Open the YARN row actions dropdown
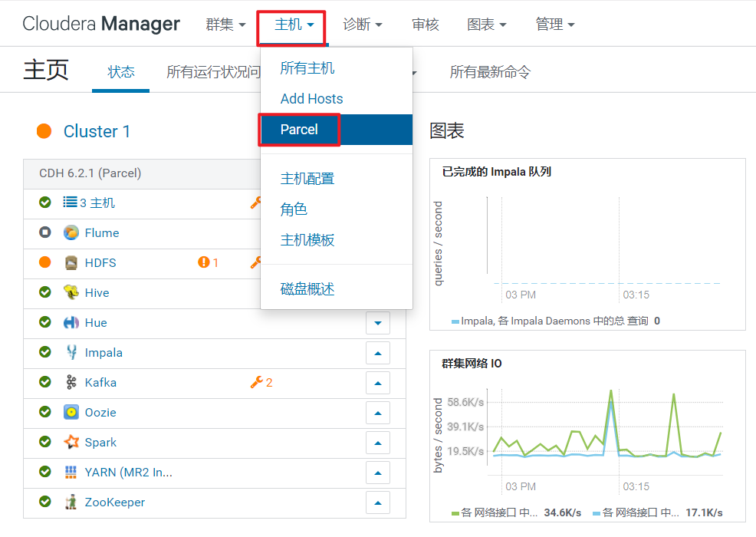This screenshot has width=756, height=537. pyautogui.click(x=378, y=473)
